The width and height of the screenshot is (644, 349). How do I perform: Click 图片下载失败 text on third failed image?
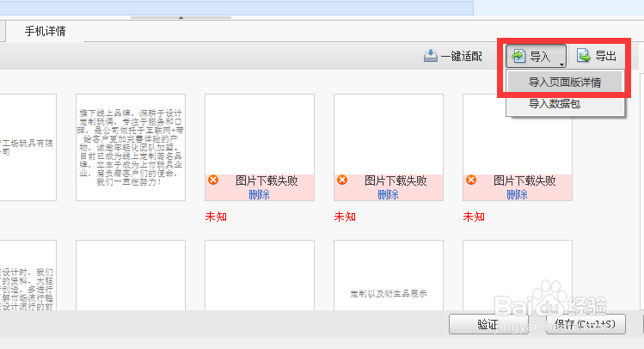coord(524,181)
